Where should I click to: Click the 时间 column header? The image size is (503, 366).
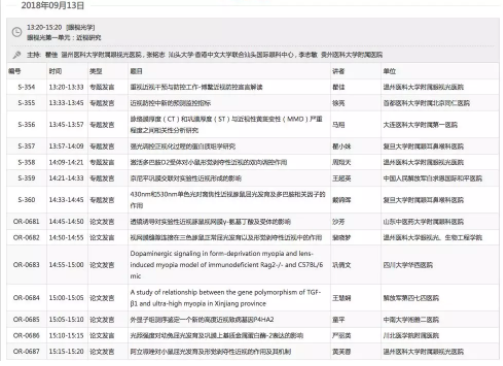click(55, 71)
